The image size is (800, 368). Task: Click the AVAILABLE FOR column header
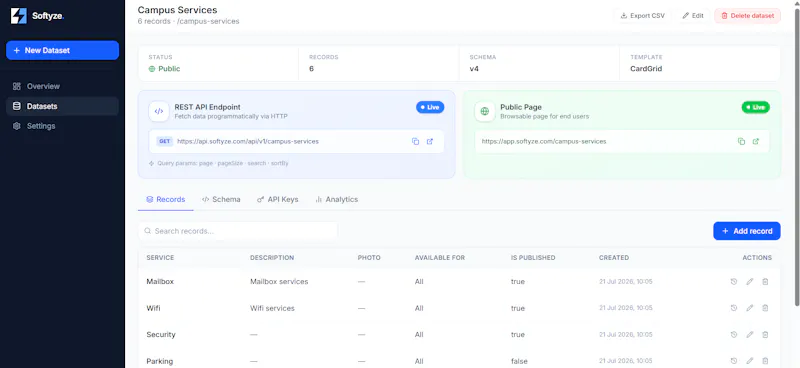tap(440, 258)
